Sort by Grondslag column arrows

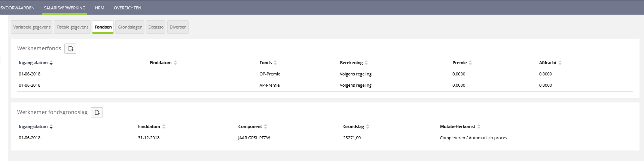point(368,127)
